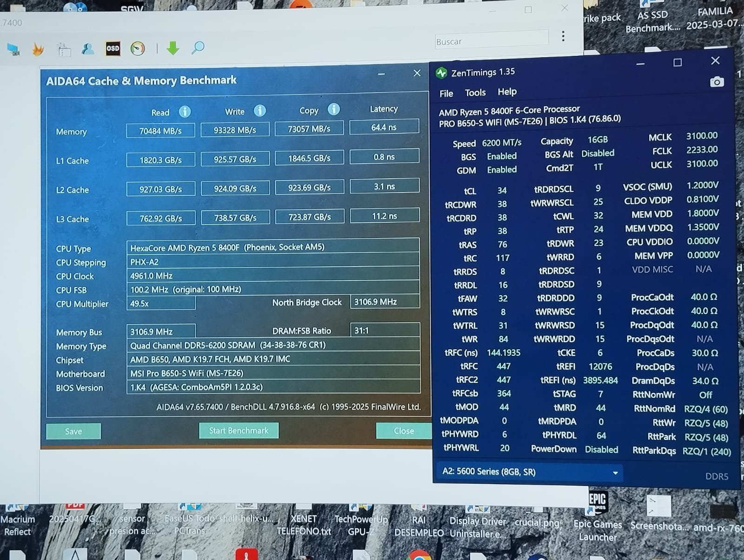Click the report checklist icon in AIDA64 toolbar

(x=64, y=49)
